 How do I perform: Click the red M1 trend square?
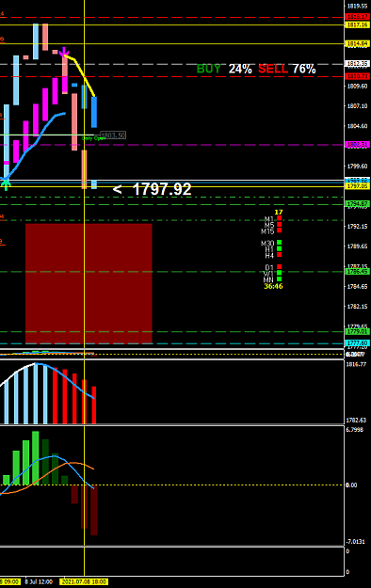(279, 218)
